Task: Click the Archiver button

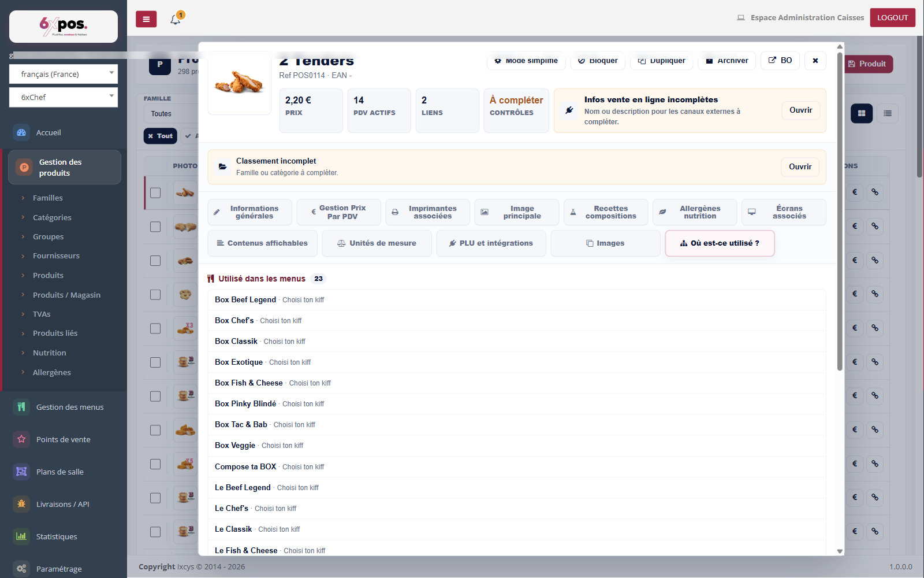Action: click(726, 60)
